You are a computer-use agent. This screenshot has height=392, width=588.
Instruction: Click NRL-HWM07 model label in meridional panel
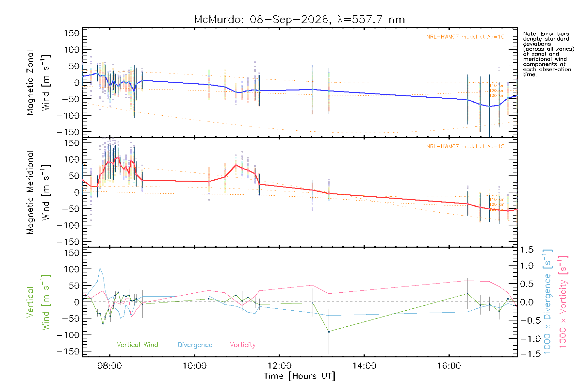coord(465,147)
